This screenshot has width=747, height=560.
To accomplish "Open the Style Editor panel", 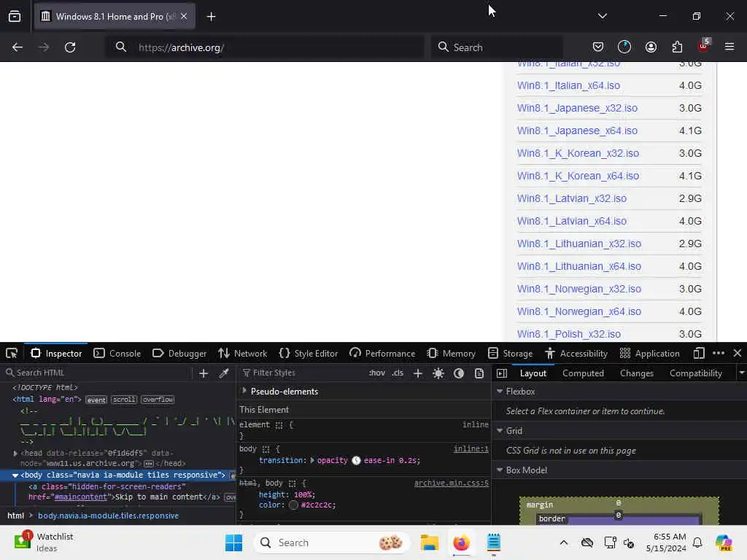I will click(x=309, y=354).
